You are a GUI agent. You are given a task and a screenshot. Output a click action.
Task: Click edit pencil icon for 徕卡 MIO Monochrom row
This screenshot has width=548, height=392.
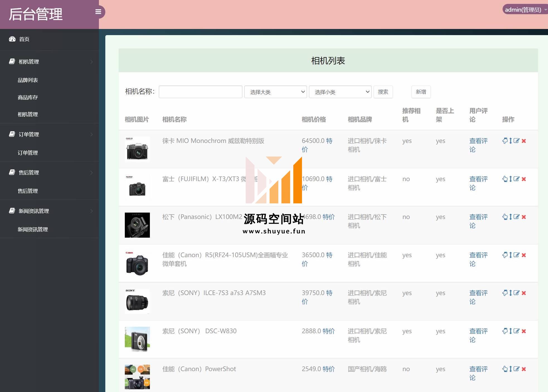[517, 141]
